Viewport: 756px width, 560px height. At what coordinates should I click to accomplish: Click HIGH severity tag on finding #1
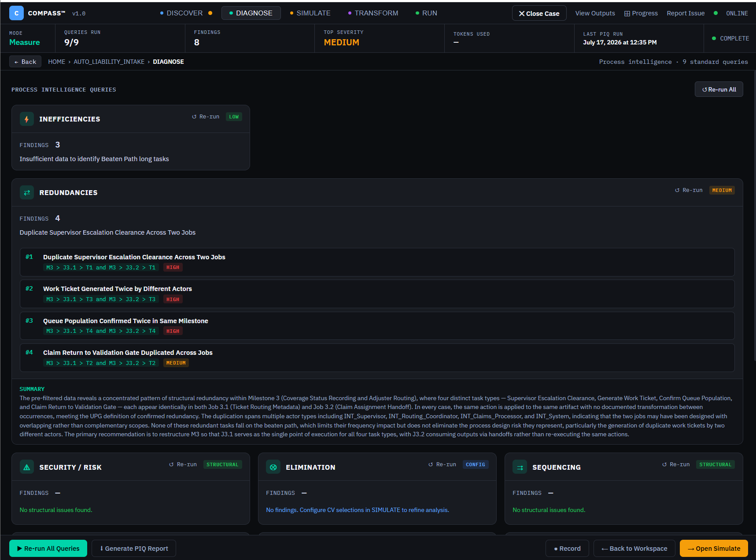[173, 268]
